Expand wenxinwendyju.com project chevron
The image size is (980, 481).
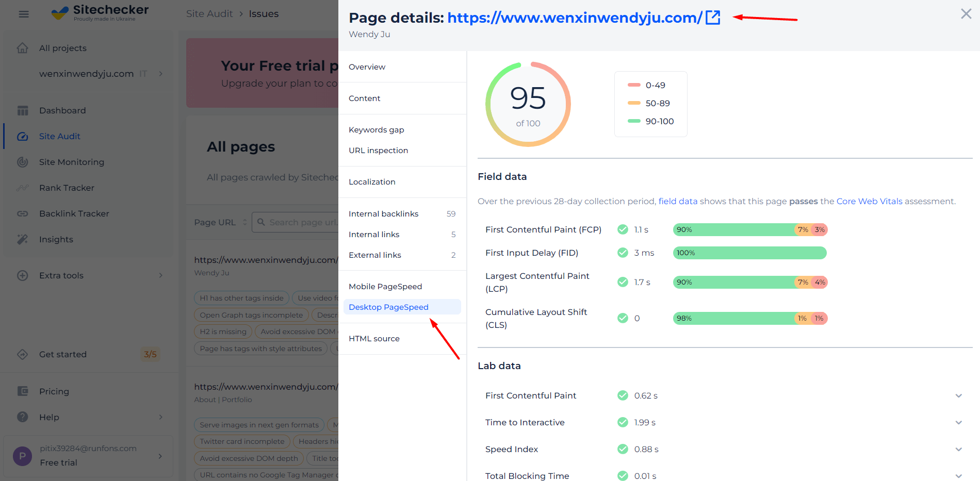coord(161,74)
